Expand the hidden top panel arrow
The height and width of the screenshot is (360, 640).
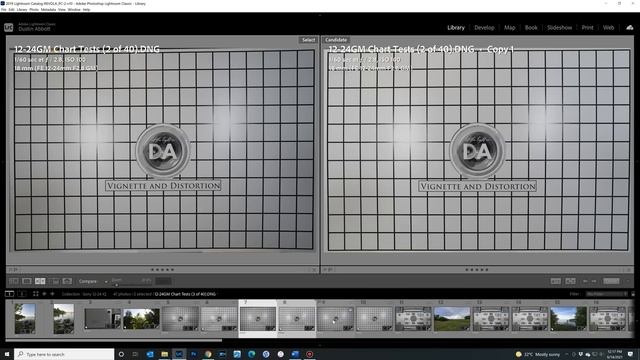[x=320, y=15]
